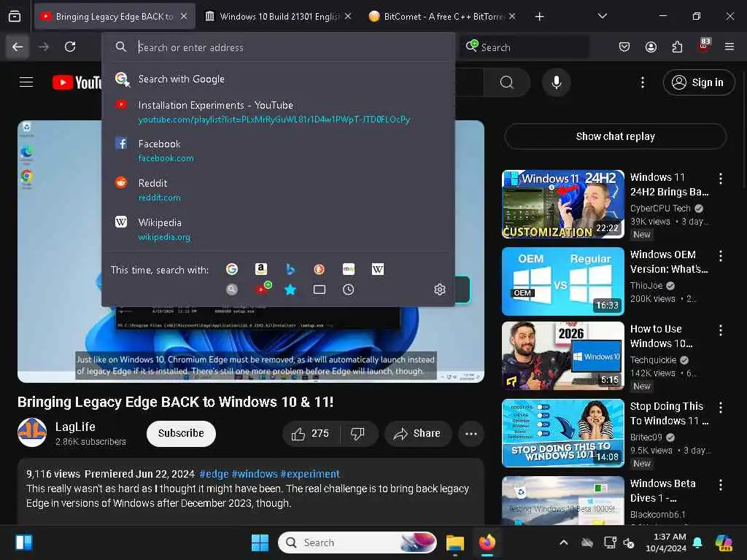Open the Firefox application menu

(729, 47)
